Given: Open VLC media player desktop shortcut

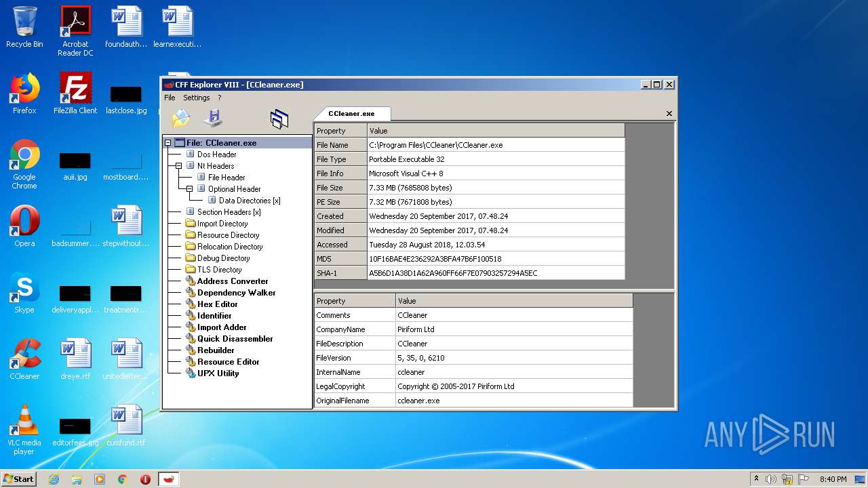Looking at the screenshot, I should [x=24, y=430].
